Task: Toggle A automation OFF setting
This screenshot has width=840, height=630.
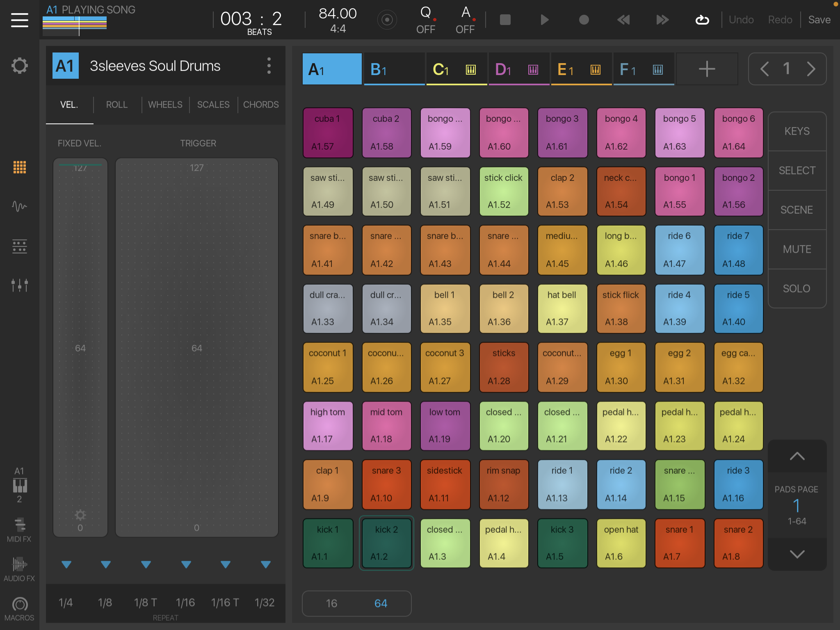Action: pos(465,20)
